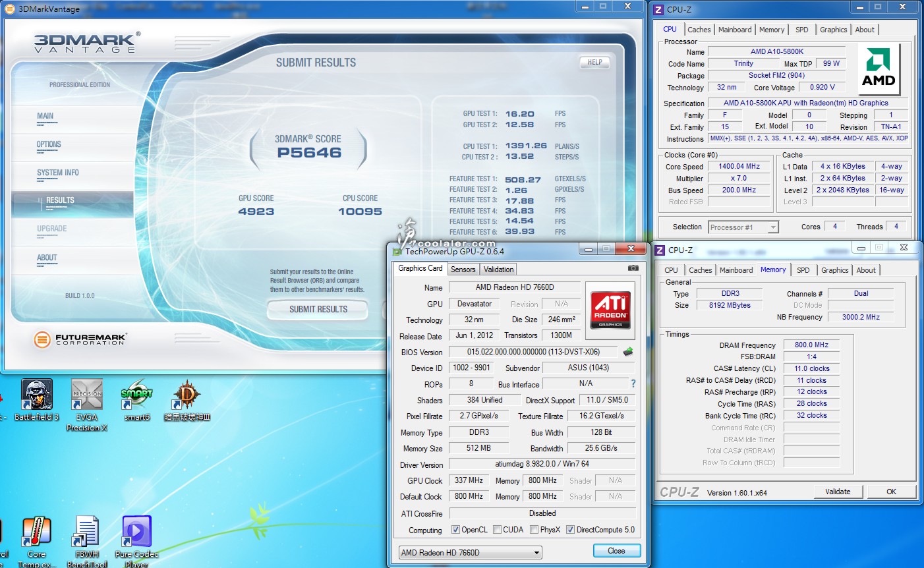Switch to Validation tab in GPU-Z
Image resolution: width=924 pixels, height=568 pixels.
[498, 270]
